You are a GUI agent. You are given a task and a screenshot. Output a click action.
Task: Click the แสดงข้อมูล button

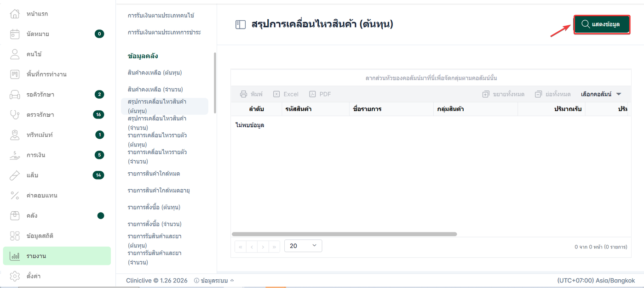pyautogui.click(x=602, y=24)
